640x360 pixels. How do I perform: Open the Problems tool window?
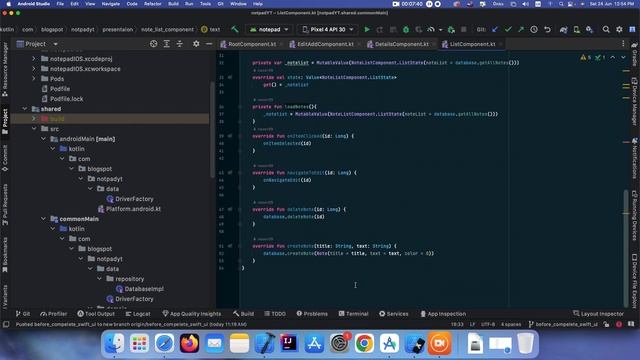tap(312, 314)
